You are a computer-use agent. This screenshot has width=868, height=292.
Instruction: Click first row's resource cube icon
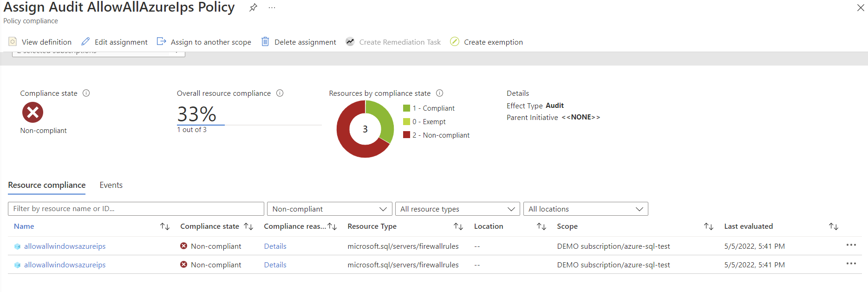tap(18, 246)
